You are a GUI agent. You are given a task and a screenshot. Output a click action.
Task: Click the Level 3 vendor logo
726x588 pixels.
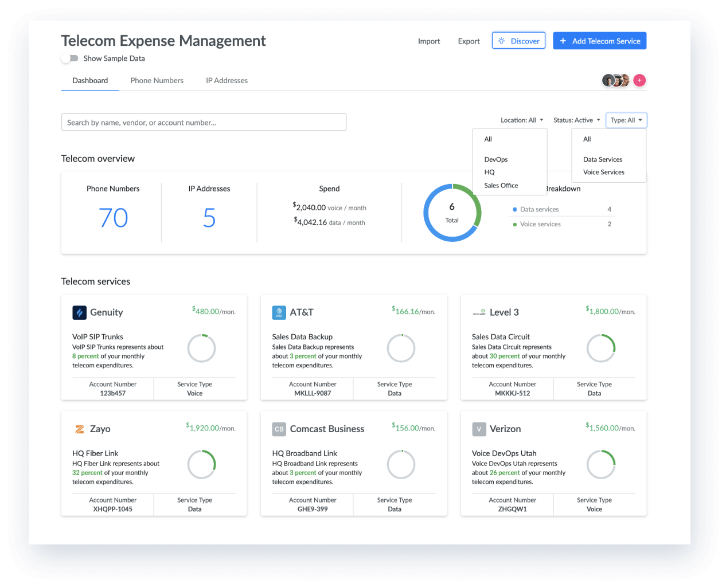(479, 312)
